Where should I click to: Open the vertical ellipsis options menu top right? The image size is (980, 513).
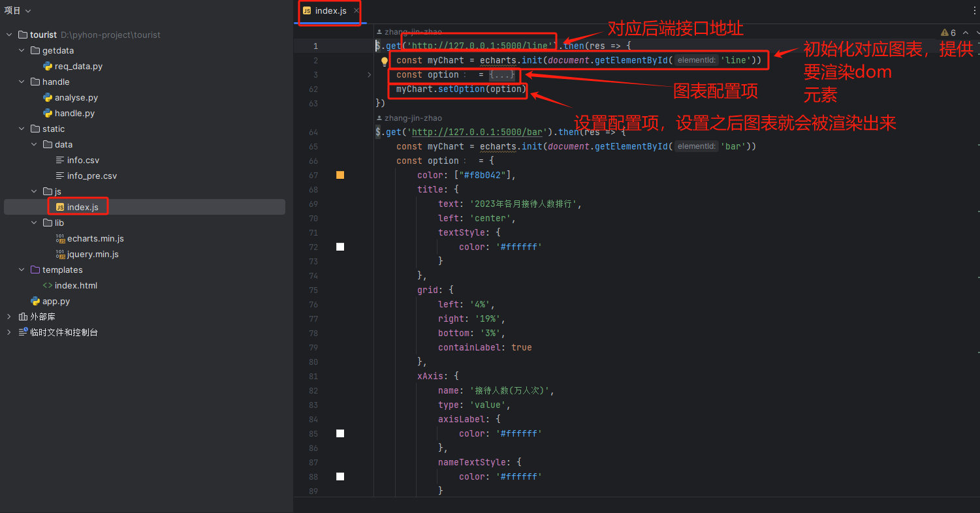[975, 10]
